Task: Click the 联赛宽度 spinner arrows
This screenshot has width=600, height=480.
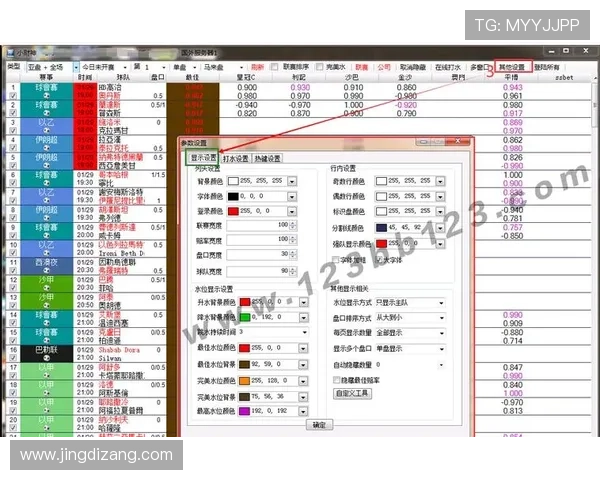Action: point(292,227)
